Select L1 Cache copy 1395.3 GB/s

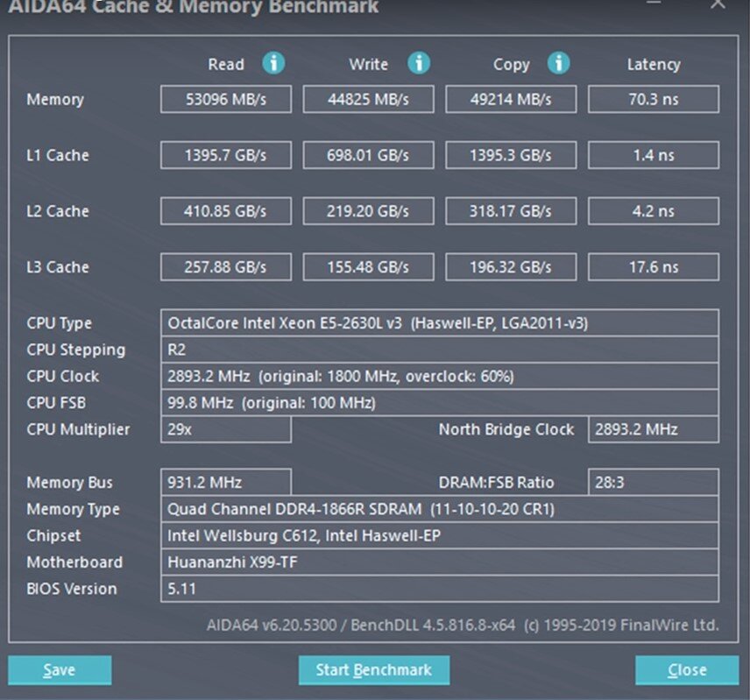(x=511, y=155)
